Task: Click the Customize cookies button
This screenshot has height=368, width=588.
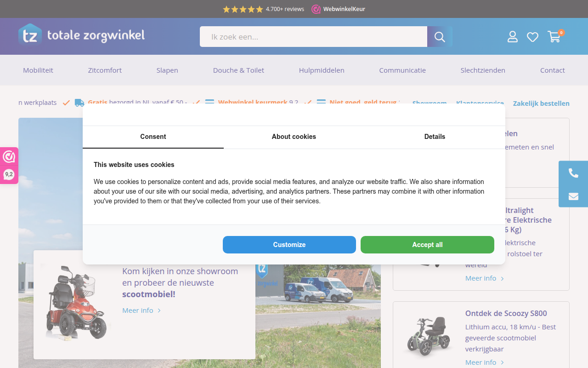Action: pos(289,245)
